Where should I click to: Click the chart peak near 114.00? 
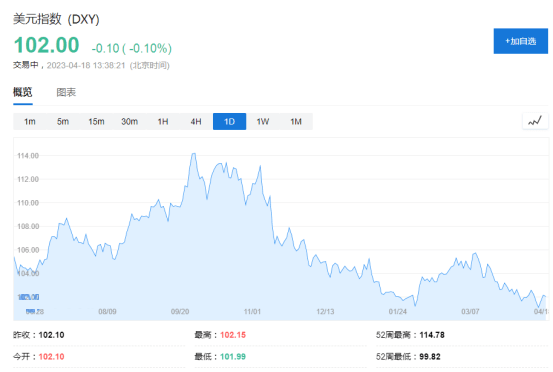194,154
